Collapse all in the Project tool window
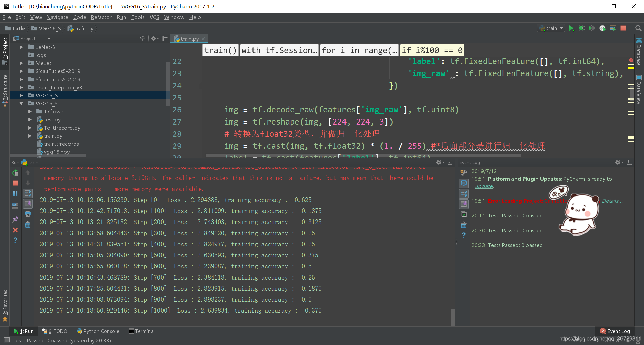 click(143, 38)
